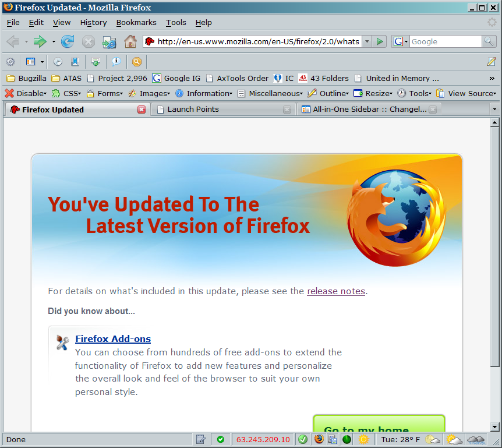Screen dimensions: 502x448
Task: Open the Miscellaneous dropdown menu
Action: tap(270, 94)
